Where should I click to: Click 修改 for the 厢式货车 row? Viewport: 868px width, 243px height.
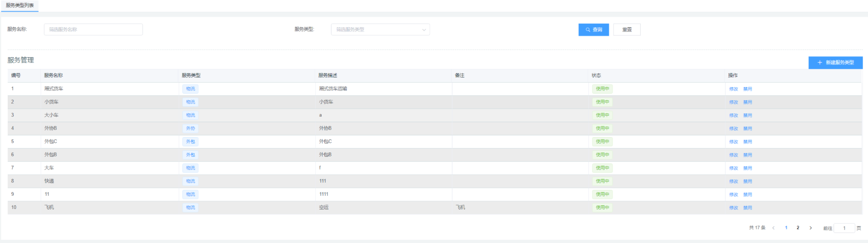tap(733, 89)
